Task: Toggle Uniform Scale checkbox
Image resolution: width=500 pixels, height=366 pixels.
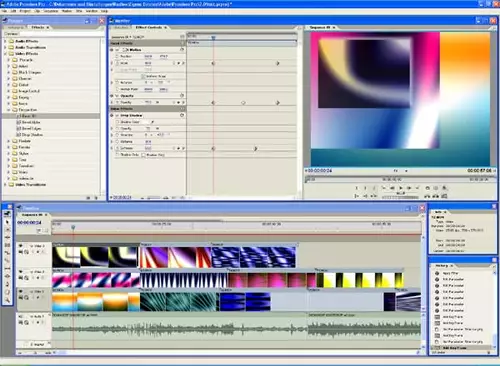Action: 143,76
